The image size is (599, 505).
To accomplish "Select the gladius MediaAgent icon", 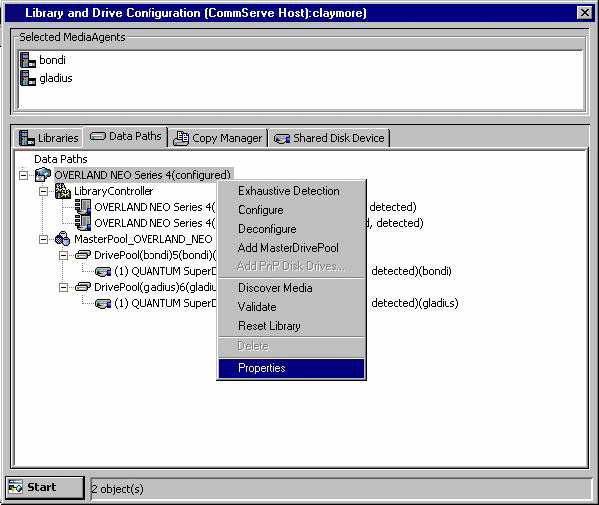I will click(x=28, y=78).
